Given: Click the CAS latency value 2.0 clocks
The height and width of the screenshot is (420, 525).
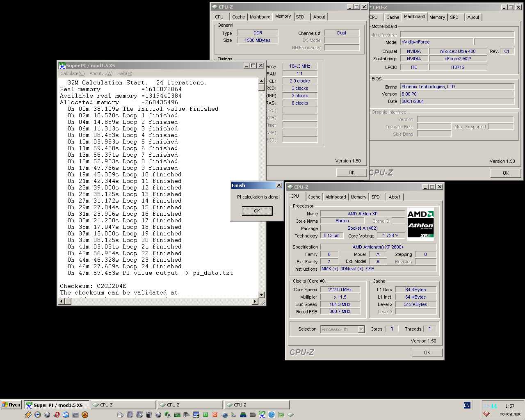Looking at the screenshot, I should [x=300, y=81].
